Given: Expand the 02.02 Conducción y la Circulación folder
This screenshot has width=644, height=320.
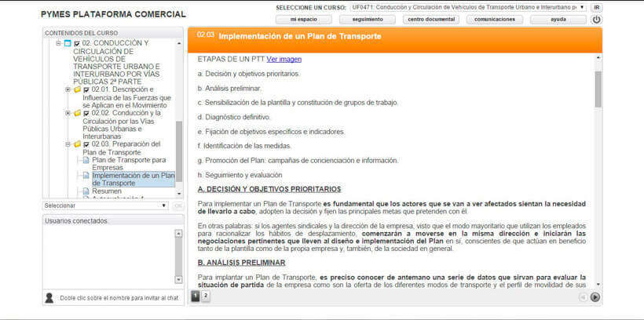Looking at the screenshot, I should click(x=68, y=113).
